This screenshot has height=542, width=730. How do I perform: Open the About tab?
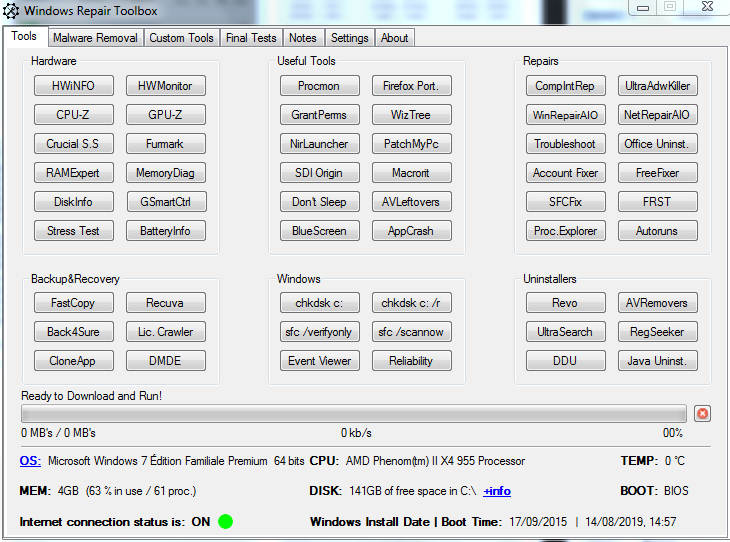pyautogui.click(x=394, y=38)
